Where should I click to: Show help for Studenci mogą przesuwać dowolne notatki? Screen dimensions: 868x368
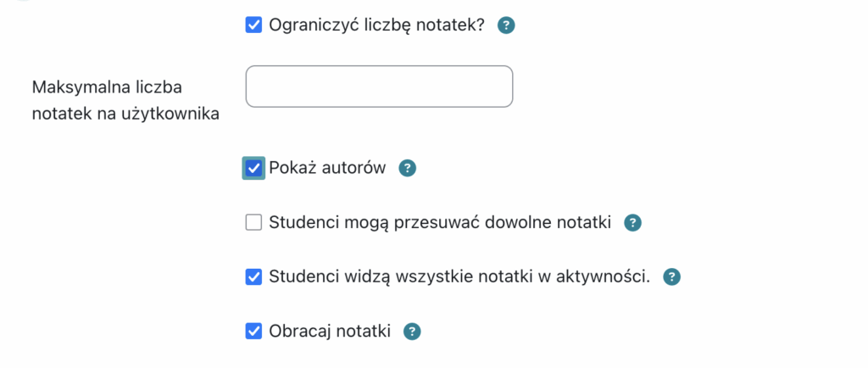pyautogui.click(x=632, y=223)
